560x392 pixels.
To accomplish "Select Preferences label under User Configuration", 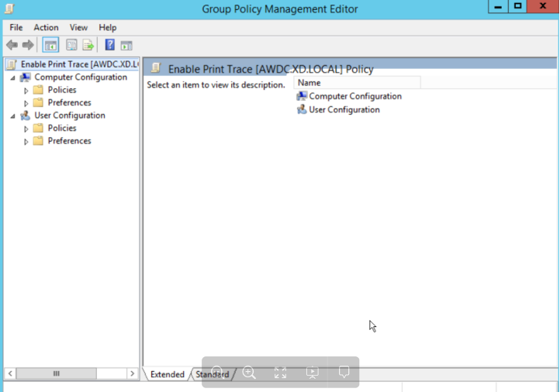I will coord(70,140).
